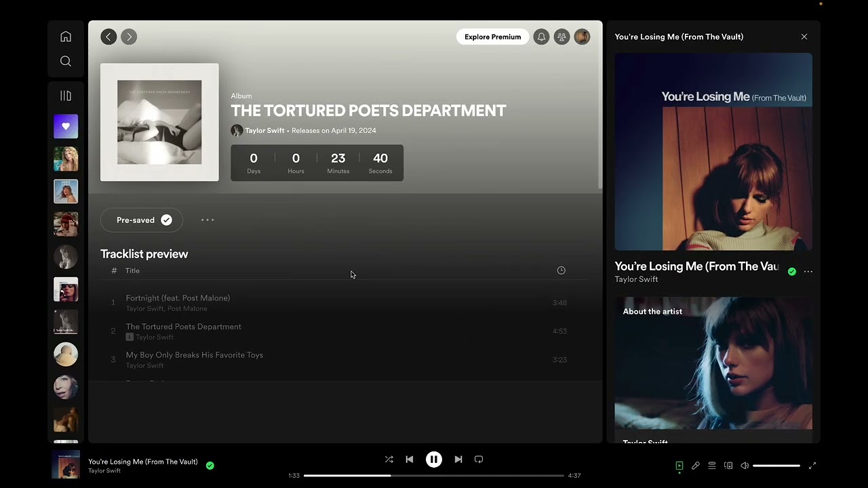868x488 pixels.
Task: Toggle the Pre-saved button
Action: [x=142, y=220]
